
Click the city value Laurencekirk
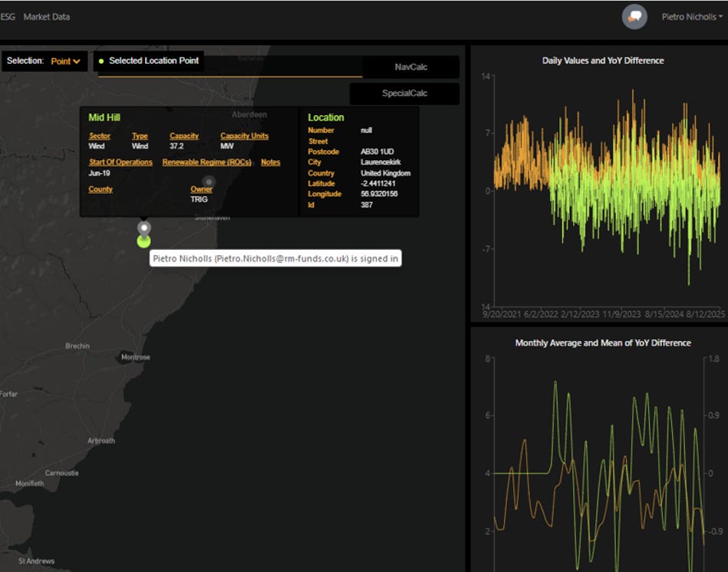click(x=380, y=162)
